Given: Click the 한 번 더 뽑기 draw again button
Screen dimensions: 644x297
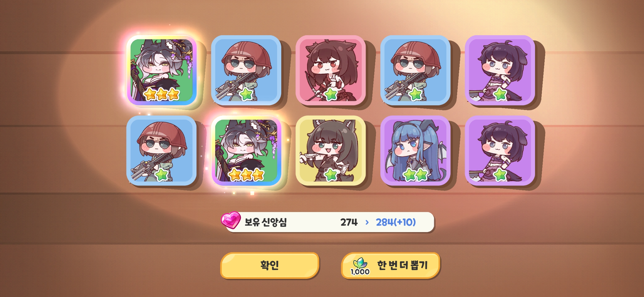Looking at the screenshot, I should coord(391,265).
